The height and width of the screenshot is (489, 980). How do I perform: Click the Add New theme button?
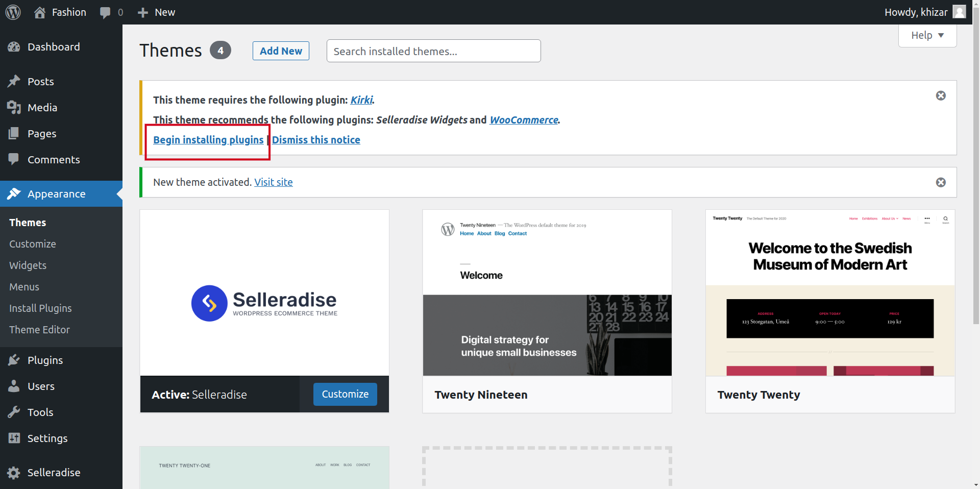click(x=281, y=51)
